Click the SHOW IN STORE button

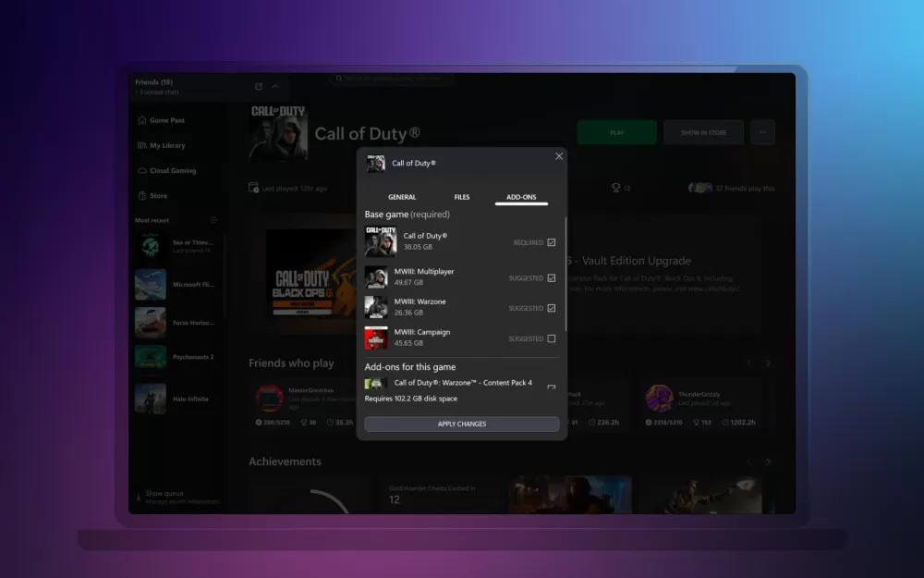pyautogui.click(x=703, y=132)
